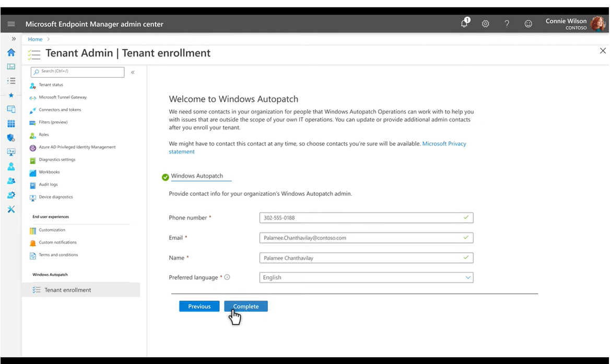Open Dashboard from the left rail
Image resolution: width=611 pixels, height=364 pixels.
click(x=11, y=67)
